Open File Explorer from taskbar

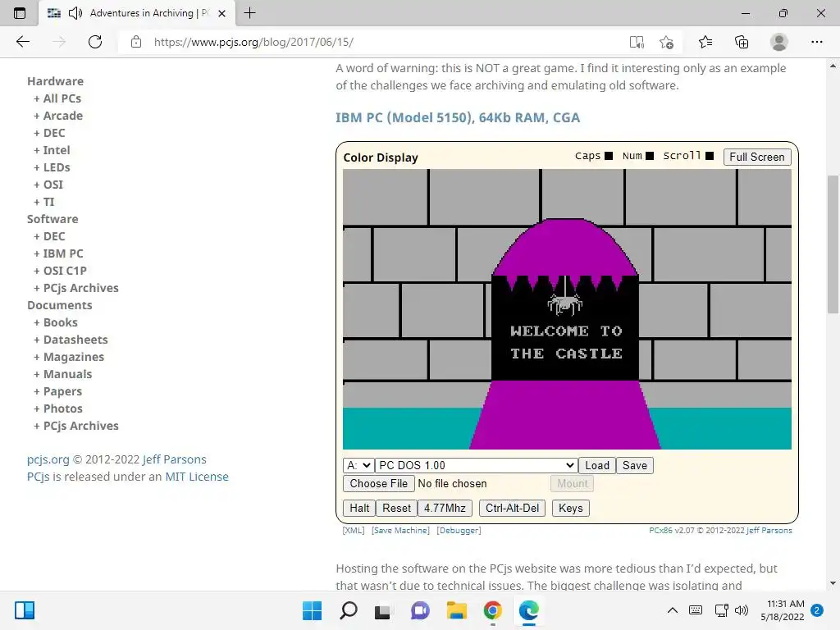coord(456,610)
